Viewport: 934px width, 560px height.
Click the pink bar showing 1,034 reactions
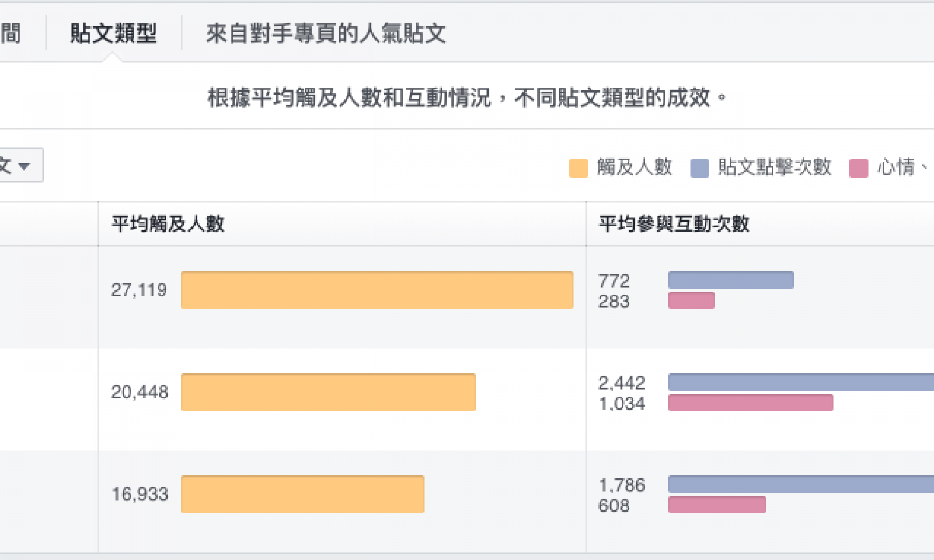click(x=751, y=402)
